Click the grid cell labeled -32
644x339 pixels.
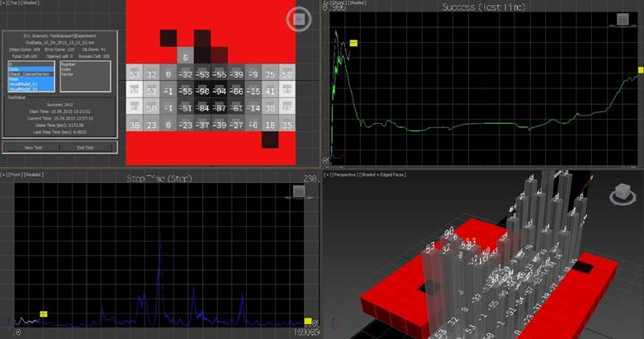point(185,73)
